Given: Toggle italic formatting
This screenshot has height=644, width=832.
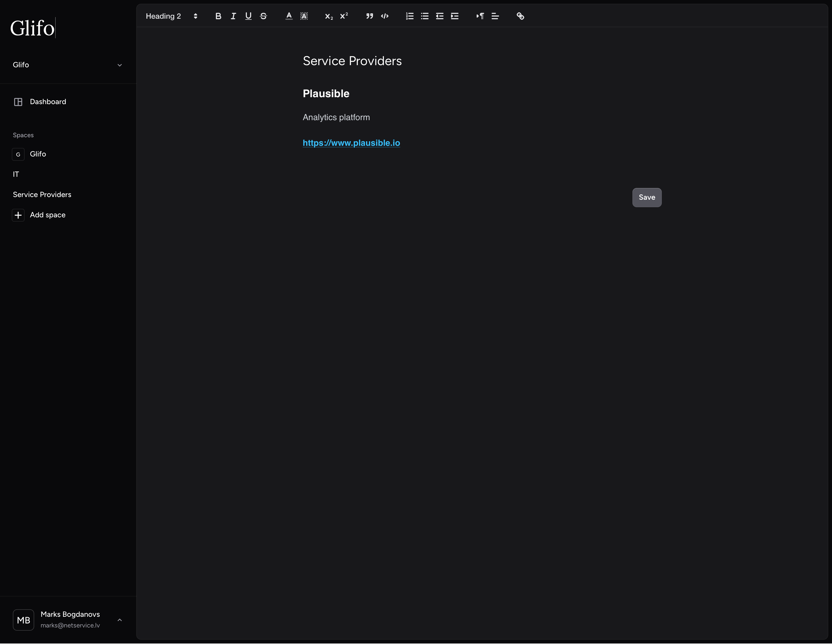Looking at the screenshot, I should pyautogui.click(x=233, y=16).
